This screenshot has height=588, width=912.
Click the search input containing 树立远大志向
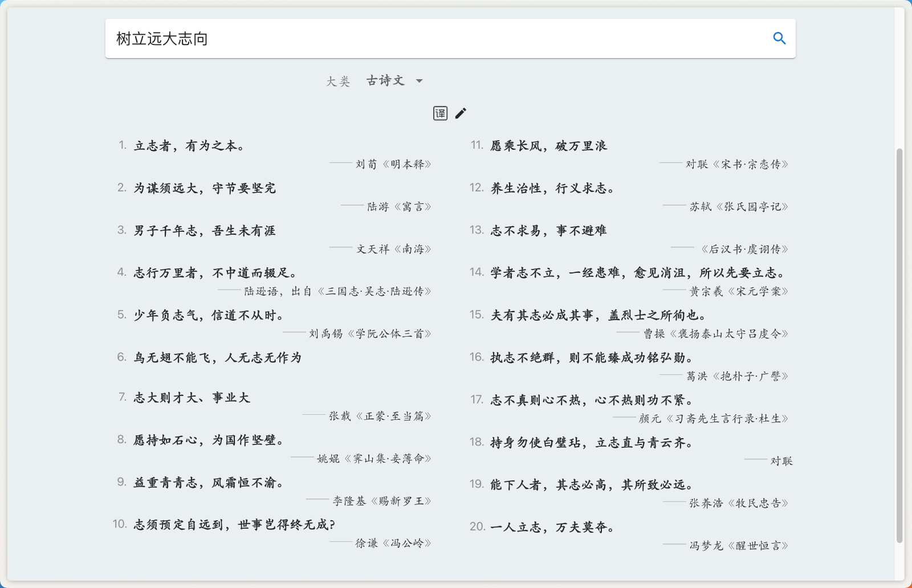pyautogui.click(x=399, y=38)
